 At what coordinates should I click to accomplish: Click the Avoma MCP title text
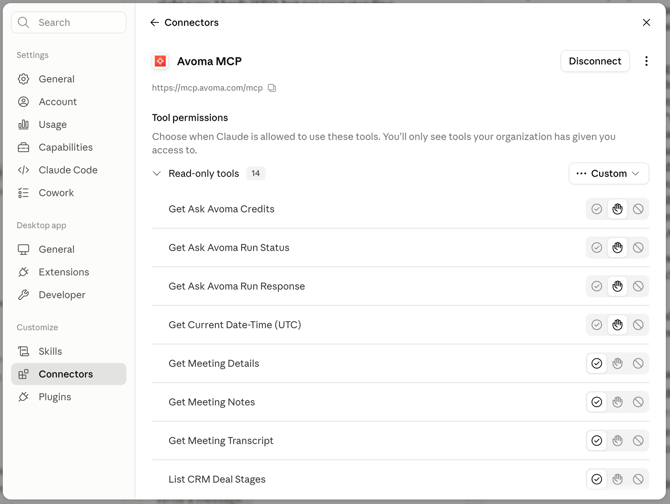(x=209, y=61)
